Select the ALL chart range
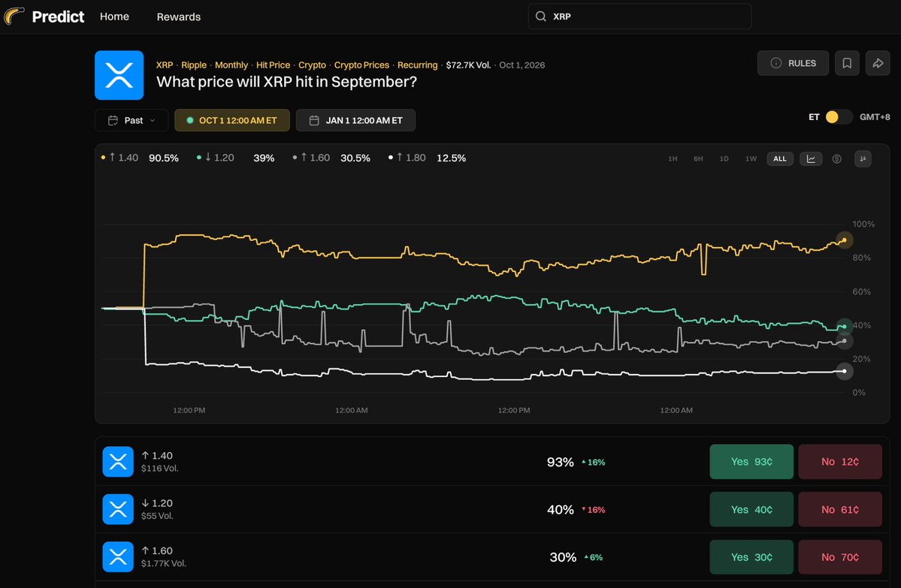901x588 pixels. 780,159
